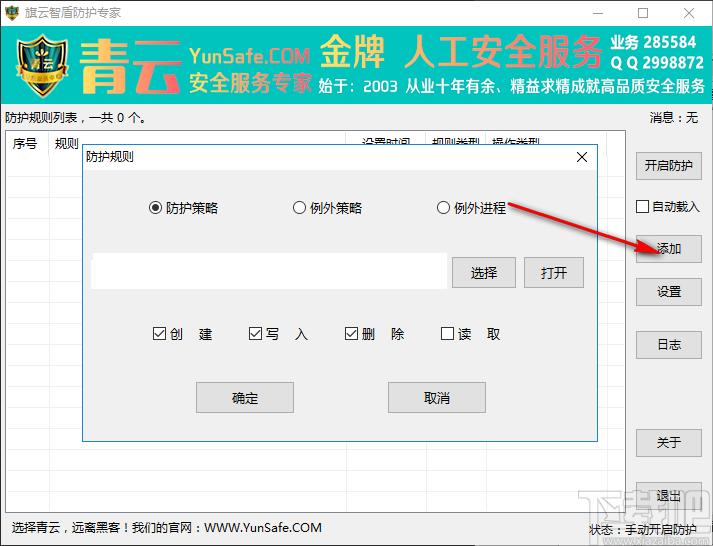Confirm the rule with 确定 button
Image resolution: width=713 pixels, height=546 pixels.
pos(245,398)
